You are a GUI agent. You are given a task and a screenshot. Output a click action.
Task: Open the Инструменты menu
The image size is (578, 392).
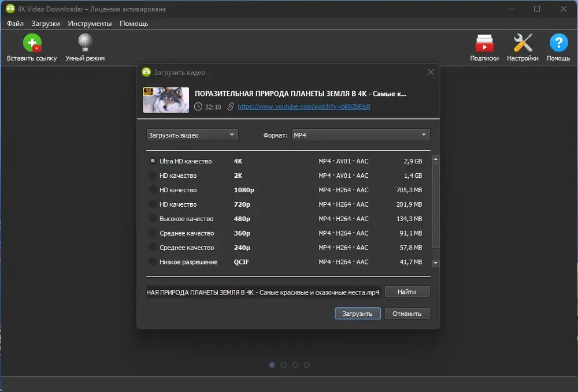point(90,24)
